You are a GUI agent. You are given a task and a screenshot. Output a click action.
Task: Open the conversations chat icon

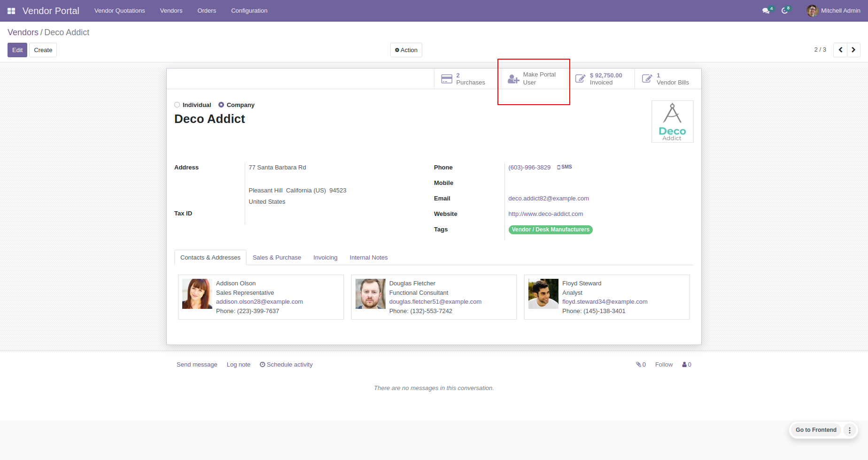(x=767, y=10)
